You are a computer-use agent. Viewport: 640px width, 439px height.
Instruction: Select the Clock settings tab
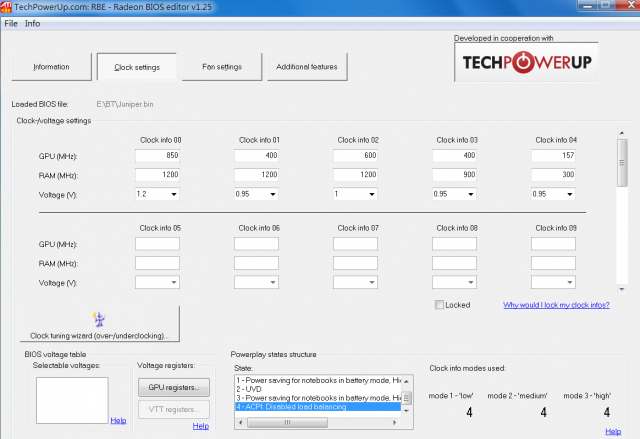pos(137,67)
